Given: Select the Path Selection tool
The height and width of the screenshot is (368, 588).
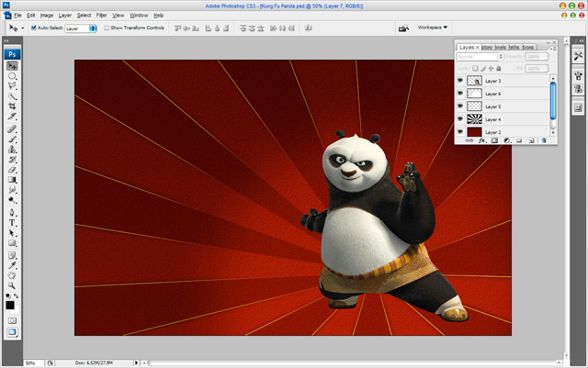Looking at the screenshot, I should tap(12, 233).
